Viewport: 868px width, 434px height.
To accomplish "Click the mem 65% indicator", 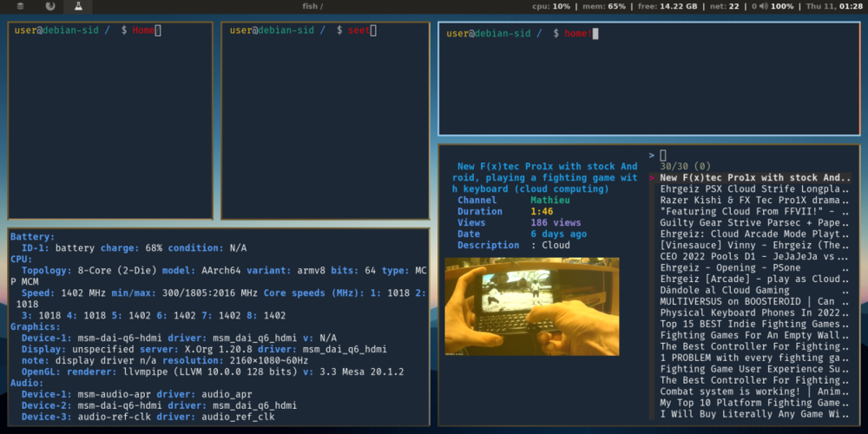I will 604,7.
